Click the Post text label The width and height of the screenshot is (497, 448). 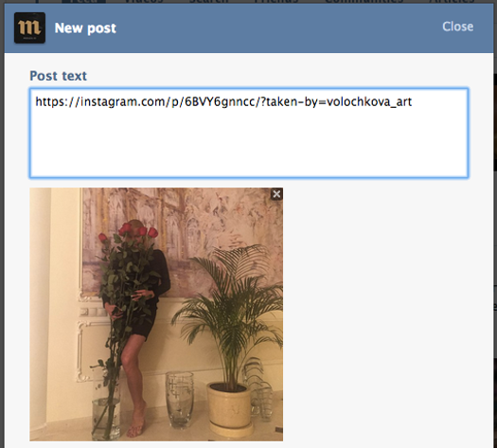point(58,76)
